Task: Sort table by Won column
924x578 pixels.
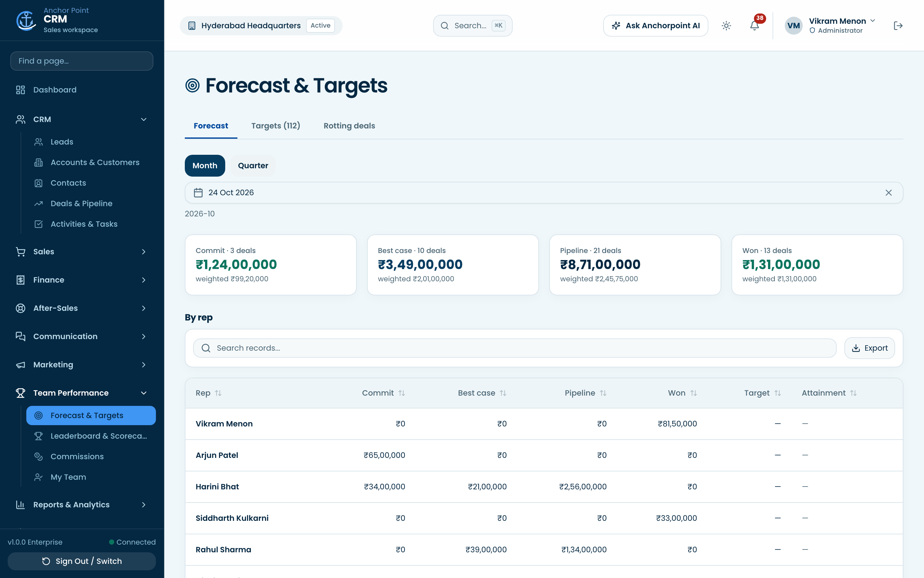Action: click(x=682, y=393)
